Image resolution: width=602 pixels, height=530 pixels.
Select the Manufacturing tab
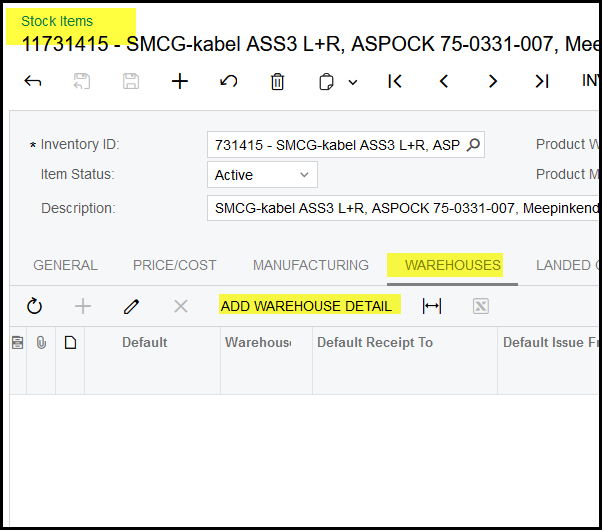point(310,265)
